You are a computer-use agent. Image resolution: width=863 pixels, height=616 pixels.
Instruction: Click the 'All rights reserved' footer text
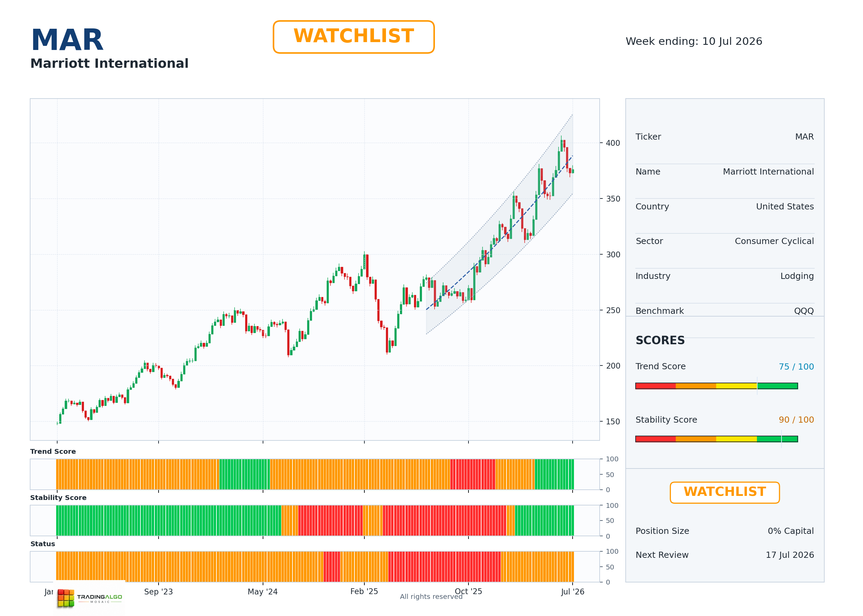coord(431,596)
